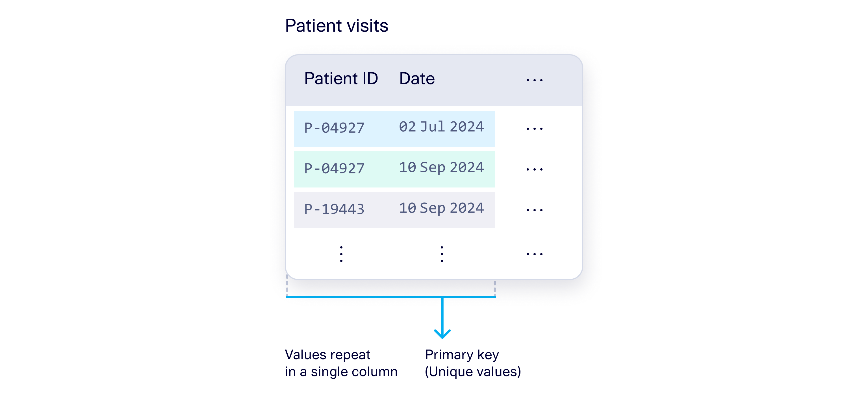The width and height of the screenshot is (868, 410).
Task: Click the vertical ellipsis under the Date column
Action: tap(441, 254)
